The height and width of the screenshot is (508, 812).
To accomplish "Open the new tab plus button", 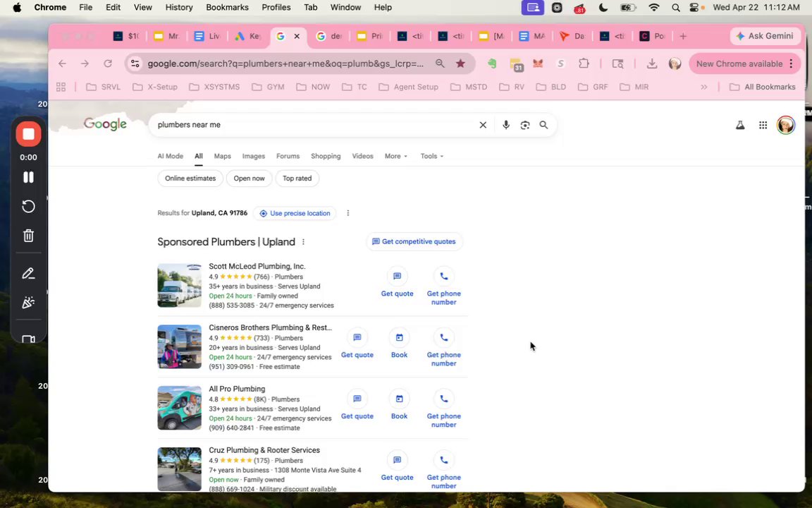I will point(683,36).
